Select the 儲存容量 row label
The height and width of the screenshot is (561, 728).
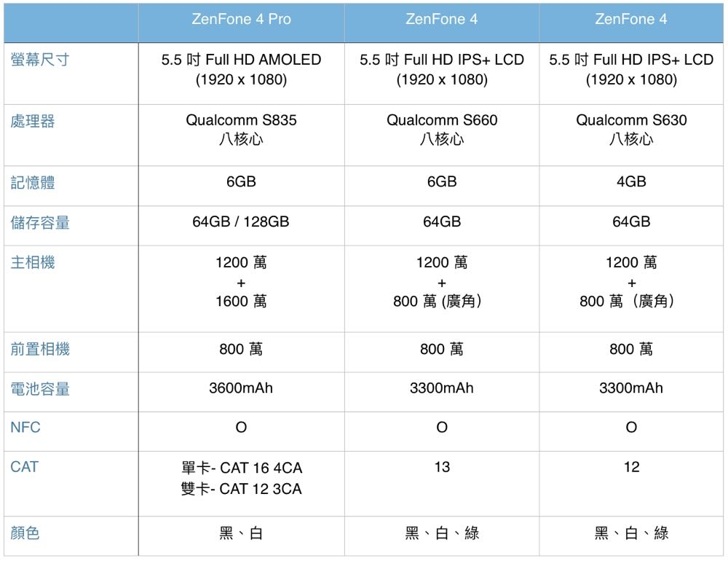(x=40, y=223)
